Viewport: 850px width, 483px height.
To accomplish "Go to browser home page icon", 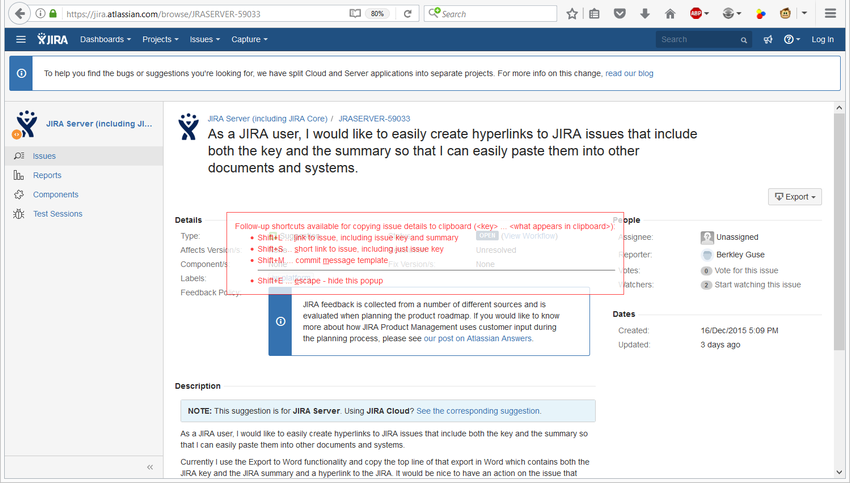I will tap(670, 14).
